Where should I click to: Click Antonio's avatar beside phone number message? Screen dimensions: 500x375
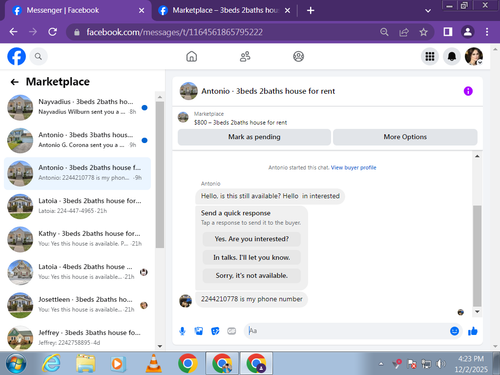point(185,301)
